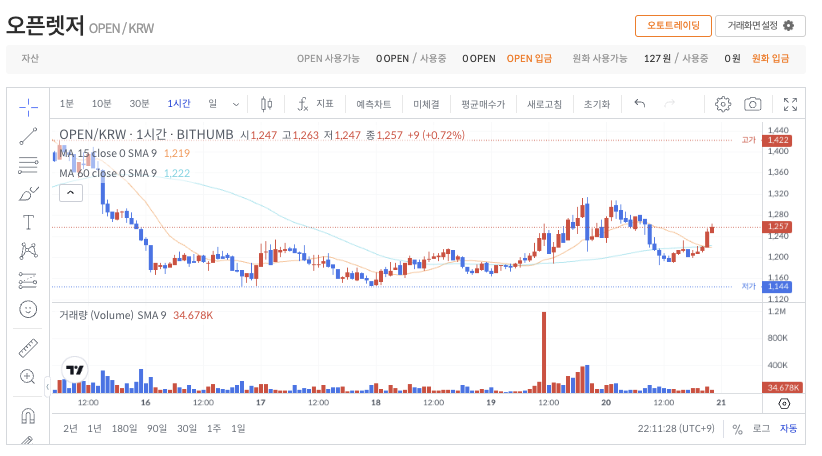
Task: Open the emoji icons tool
Action: click(28, 309)
